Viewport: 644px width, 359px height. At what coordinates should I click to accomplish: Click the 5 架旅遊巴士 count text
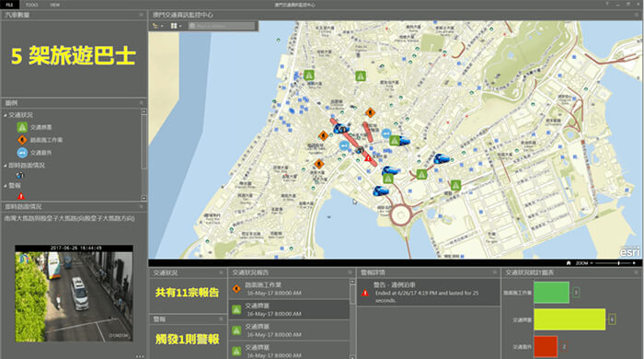pyautogui.click(x=73, y=56)
